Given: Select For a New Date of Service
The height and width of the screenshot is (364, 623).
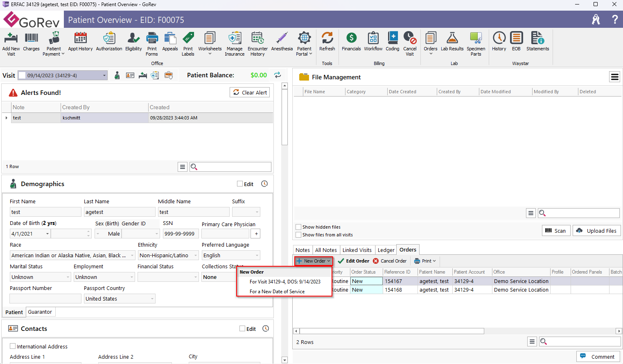Looking at the screenshot, I should [277, 292].
